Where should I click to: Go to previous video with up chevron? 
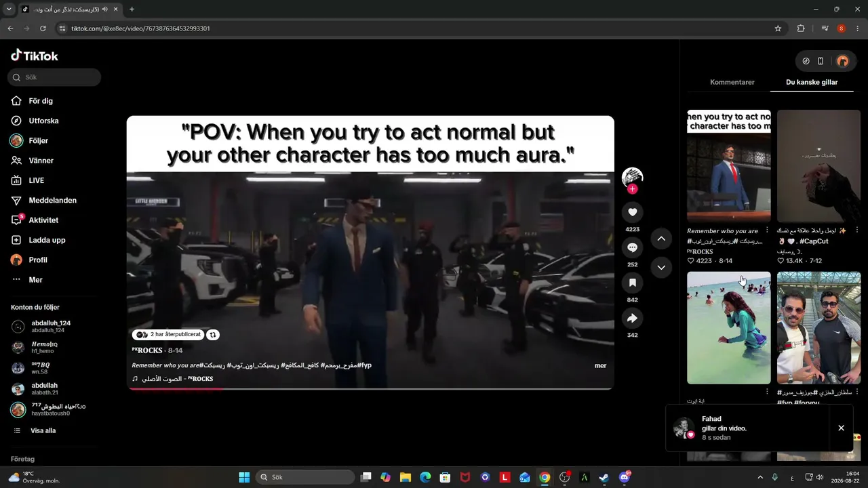(x=661, y=239)
